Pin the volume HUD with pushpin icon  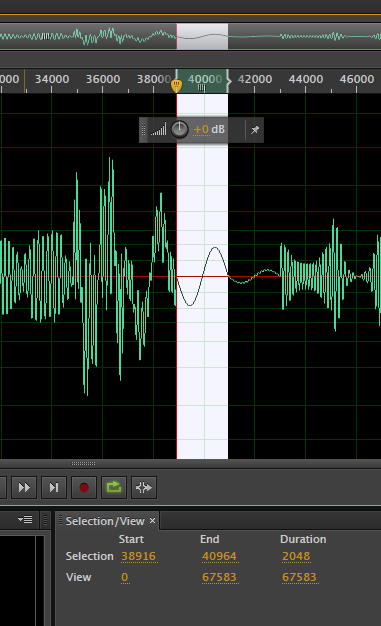(x=255, y=130)
